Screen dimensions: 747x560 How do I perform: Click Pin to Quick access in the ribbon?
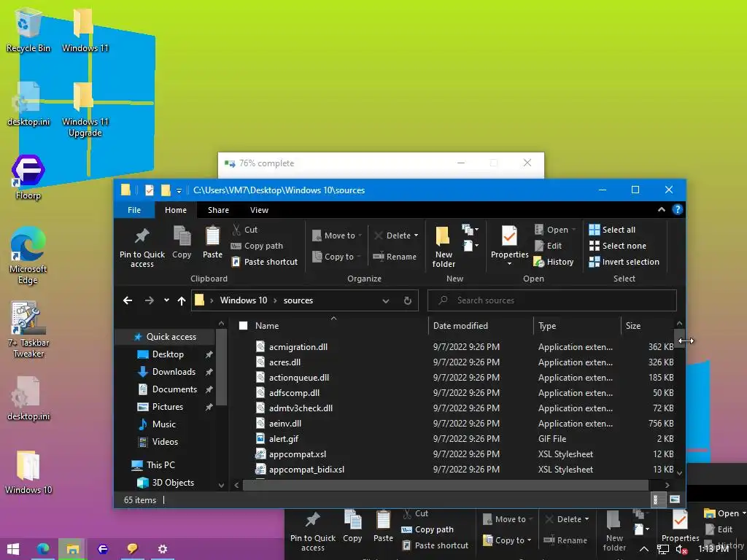tap(142, 246)
